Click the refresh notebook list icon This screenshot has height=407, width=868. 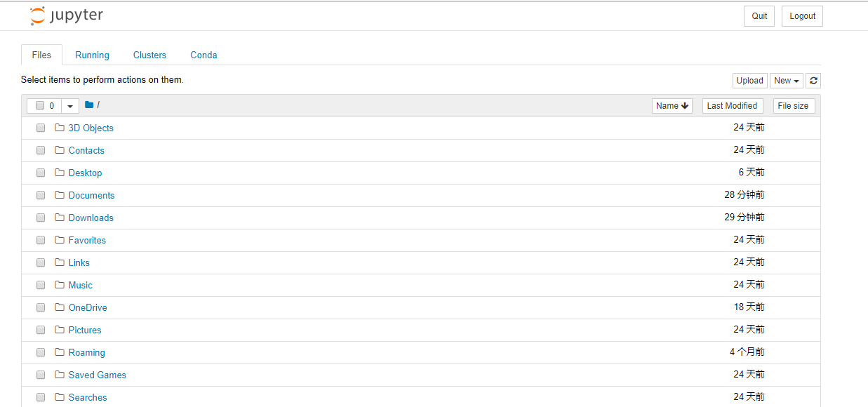click(x=813, y=81)
